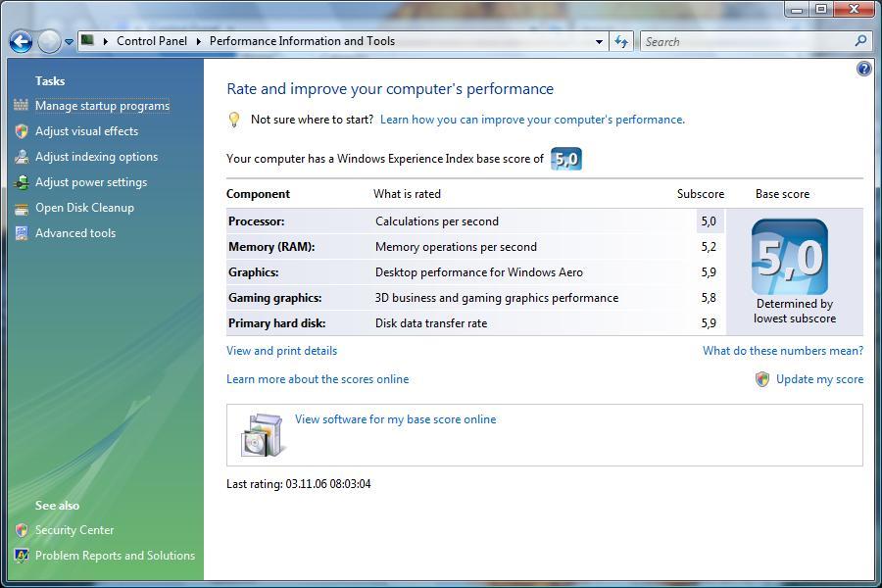Click the computer icon in address bar
The width and height of the screenshot is (882, 588).
click(x=87, y=40)
